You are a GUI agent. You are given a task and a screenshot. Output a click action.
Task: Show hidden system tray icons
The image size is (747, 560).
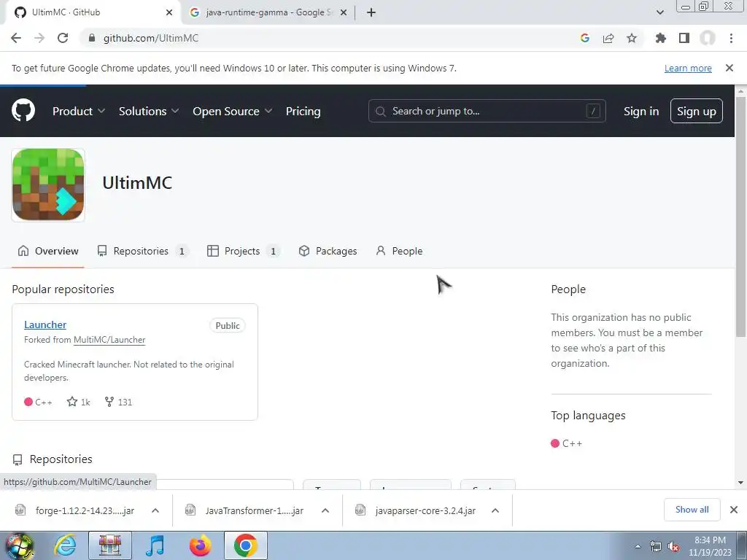[638, 547]
